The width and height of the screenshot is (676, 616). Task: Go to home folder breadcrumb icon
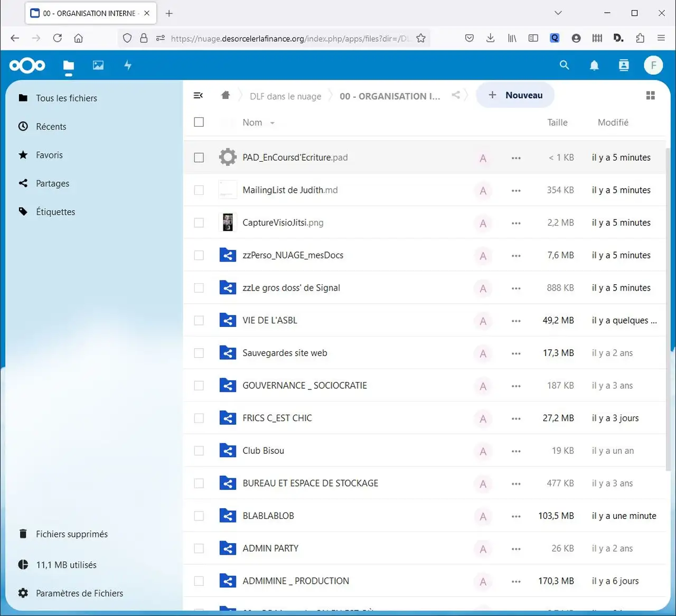coord(226,96)
